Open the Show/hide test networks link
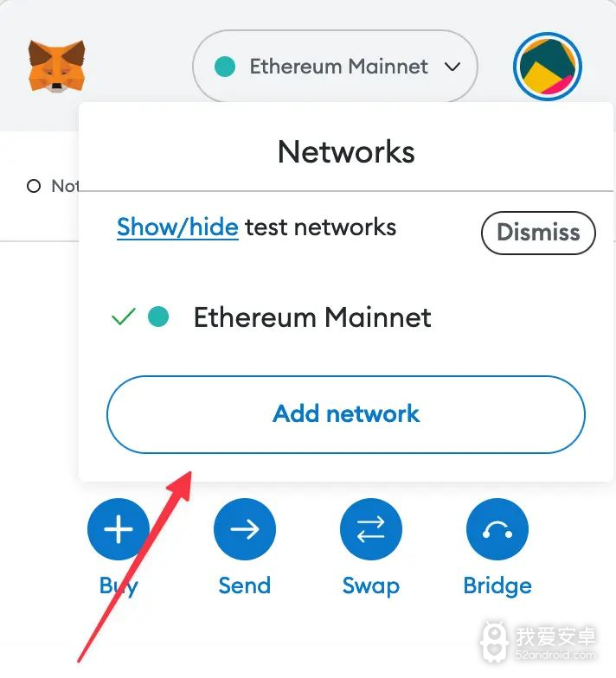616x678 pixels. click(x=178, y=227)
